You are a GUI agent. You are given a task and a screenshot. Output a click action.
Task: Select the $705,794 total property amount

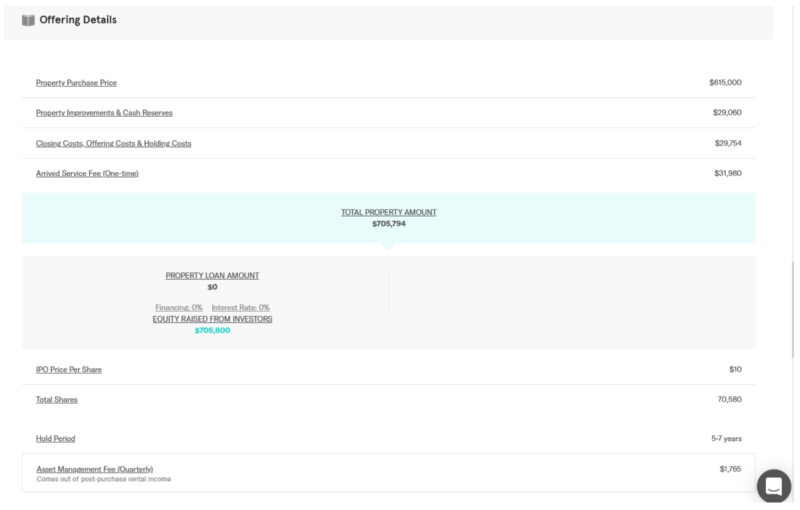389,224
